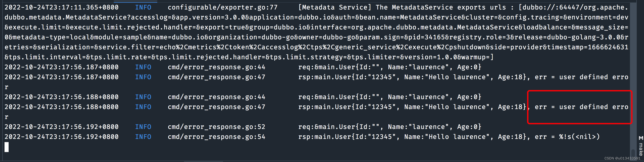Image resolution: width=644 pixels, height=162 pixels.
Task: Click the CSDN @u013433591 watermark
Action: click(x=622, y=159)
